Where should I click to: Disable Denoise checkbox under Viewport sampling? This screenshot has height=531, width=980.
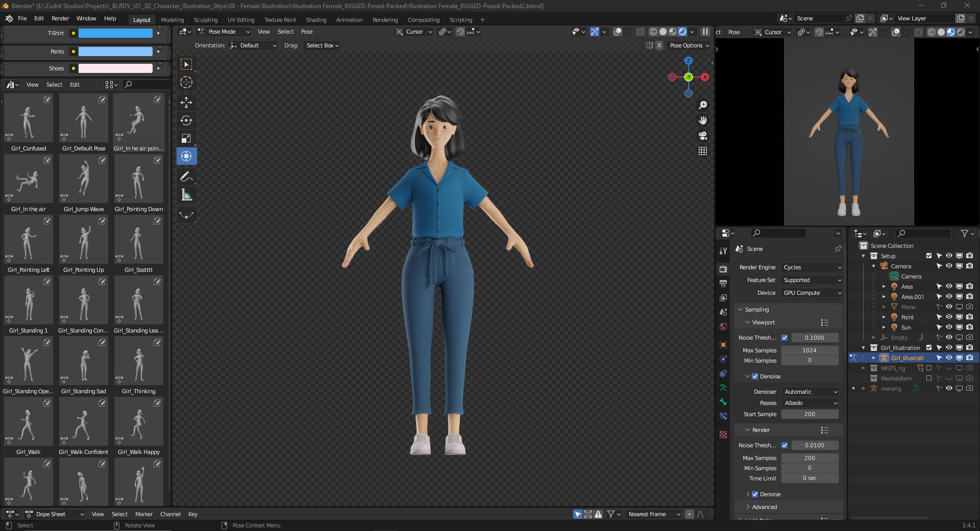click(x=755, y=376)
